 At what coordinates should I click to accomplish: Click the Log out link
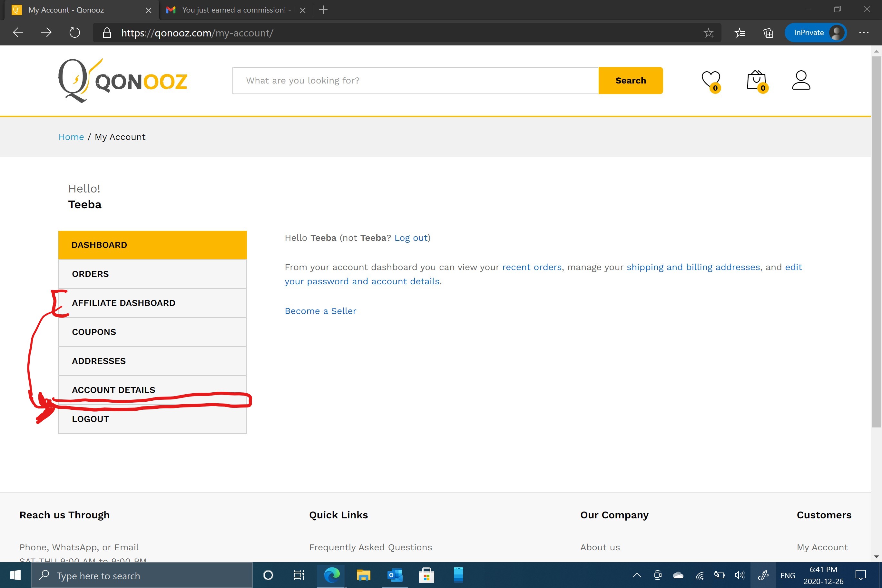[411, 238]
